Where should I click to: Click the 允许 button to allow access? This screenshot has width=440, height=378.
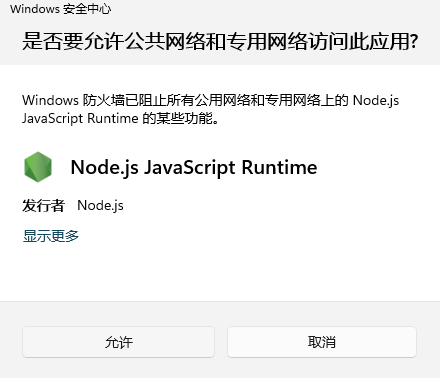[x=118, y=342]
